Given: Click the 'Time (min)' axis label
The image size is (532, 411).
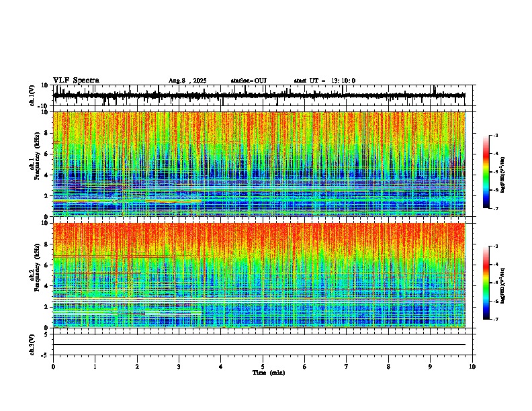Looking at the screenshot, I should tap(269, 373).
